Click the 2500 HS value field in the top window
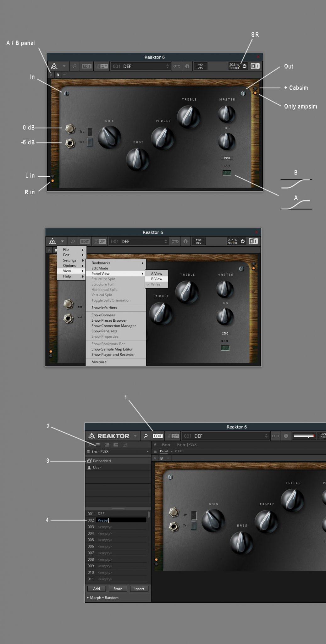The image size is (326, 644). pos(227,158)
